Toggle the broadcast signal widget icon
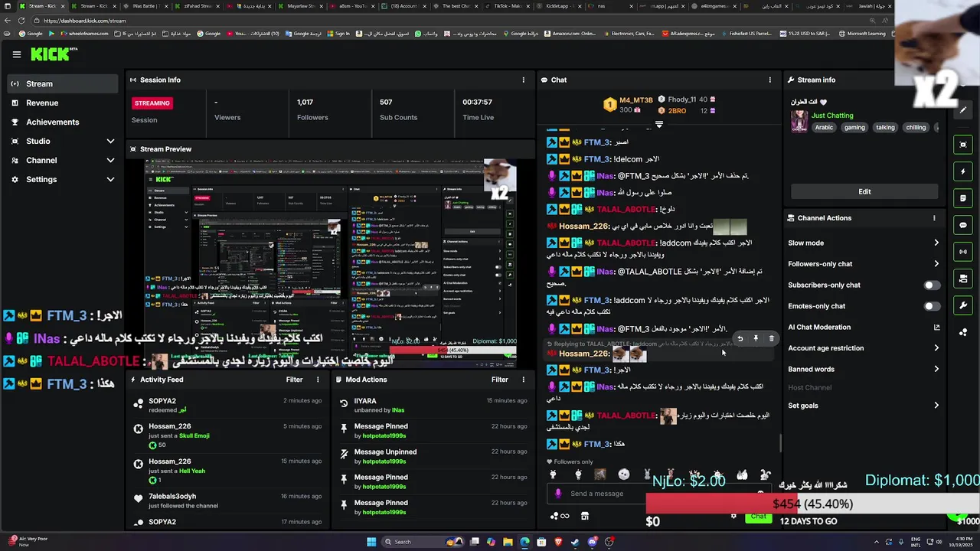 (963, 252)
